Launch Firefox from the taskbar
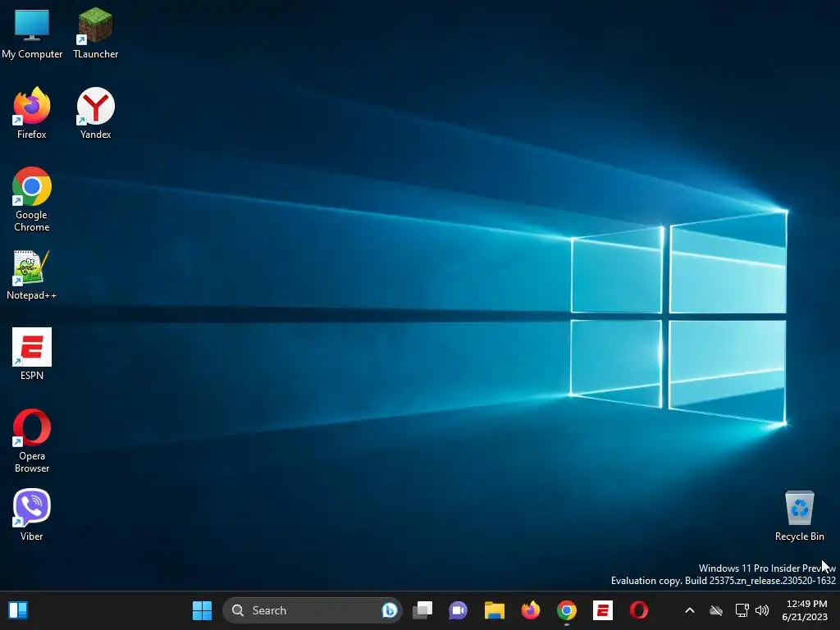Screen dimensions: 840x630 (531, 610)
